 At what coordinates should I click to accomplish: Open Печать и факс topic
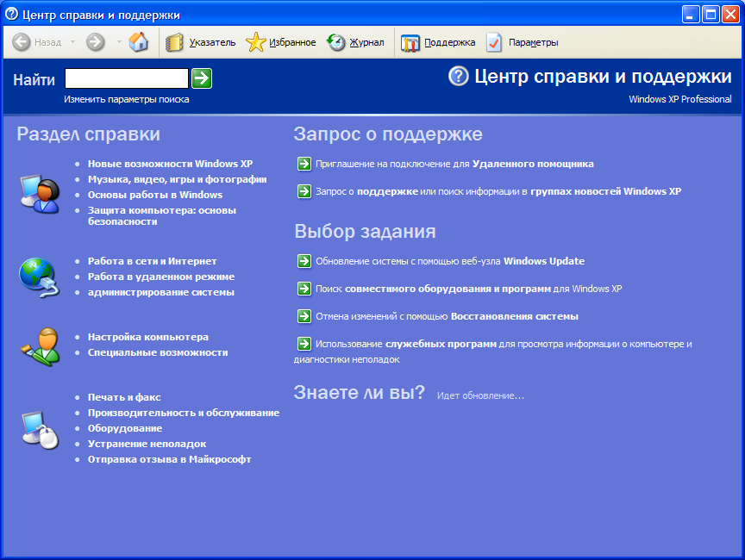click(124, 397)
